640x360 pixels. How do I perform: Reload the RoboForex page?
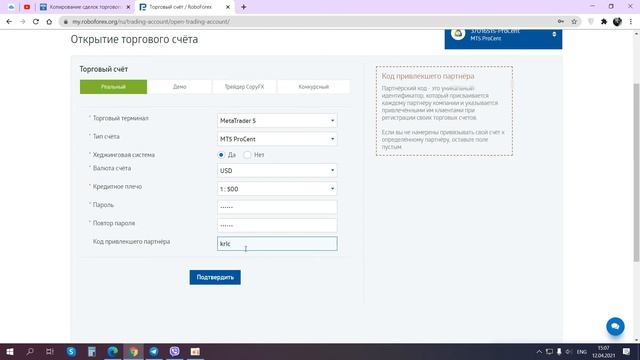tap(36, 22)
